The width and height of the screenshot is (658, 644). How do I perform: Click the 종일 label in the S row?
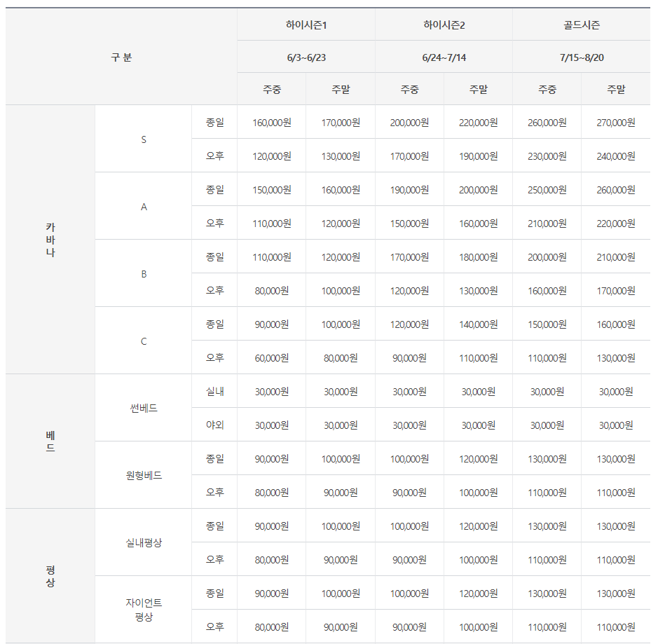(215, 123)
